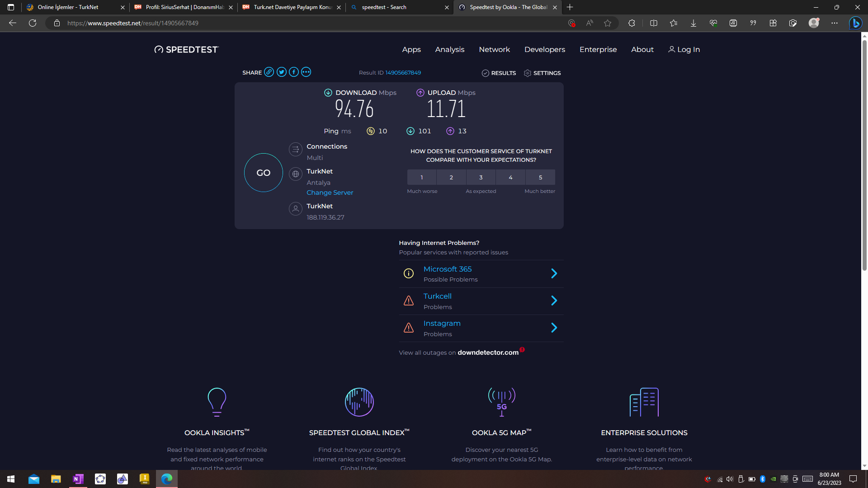
Task: Open taskbar clock and date
Action: [829, 479]
